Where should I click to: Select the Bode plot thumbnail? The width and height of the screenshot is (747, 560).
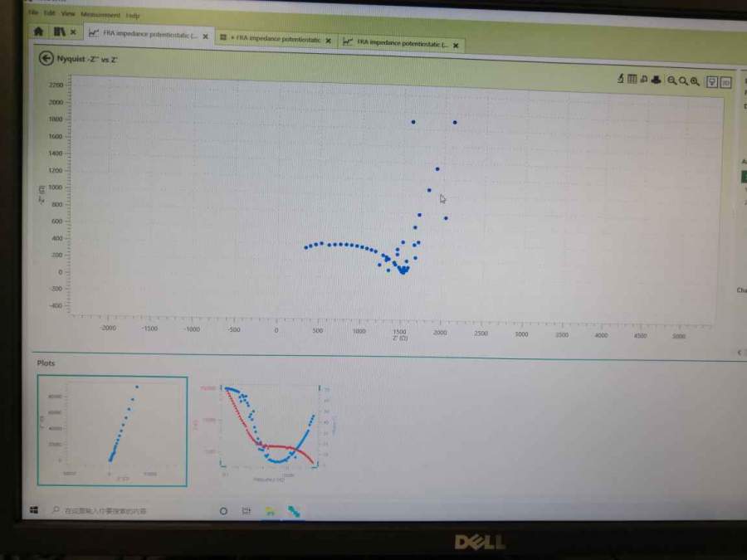[x=270, y=432]
